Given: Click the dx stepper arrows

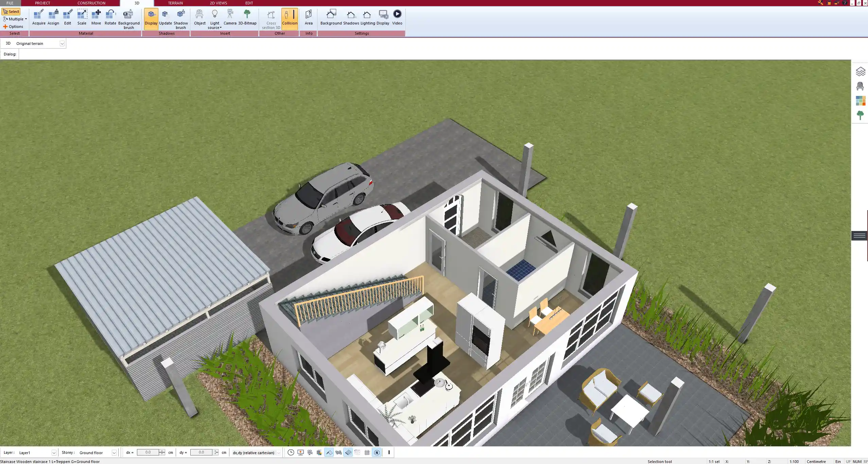Looking at the screenshot, I should coord(162,452).
